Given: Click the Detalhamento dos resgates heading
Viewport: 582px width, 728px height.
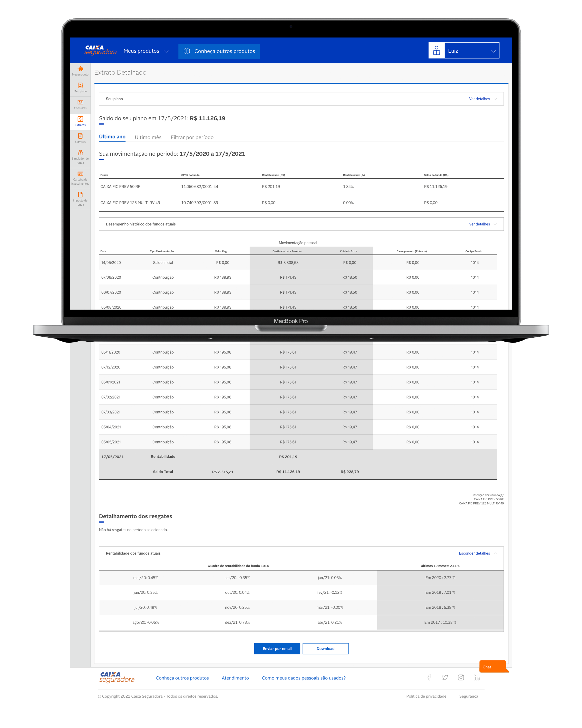Looking at the screenshot, I should (135, 516).
